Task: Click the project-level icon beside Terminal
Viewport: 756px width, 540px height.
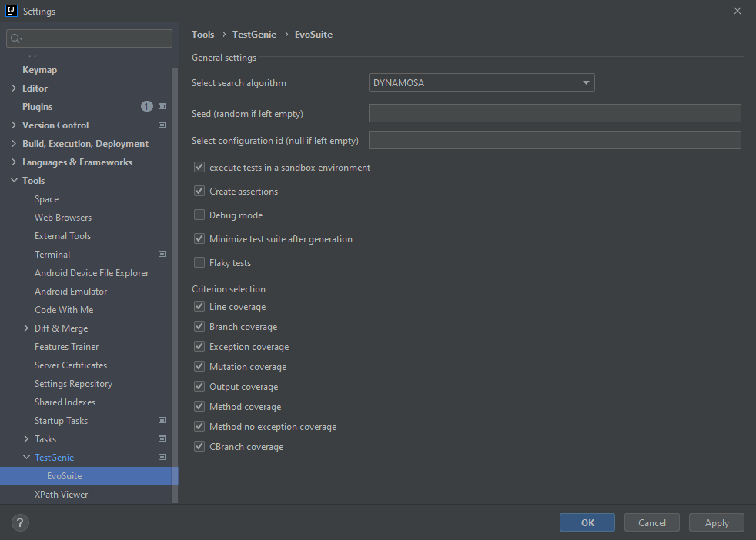Action: (162, 254)
